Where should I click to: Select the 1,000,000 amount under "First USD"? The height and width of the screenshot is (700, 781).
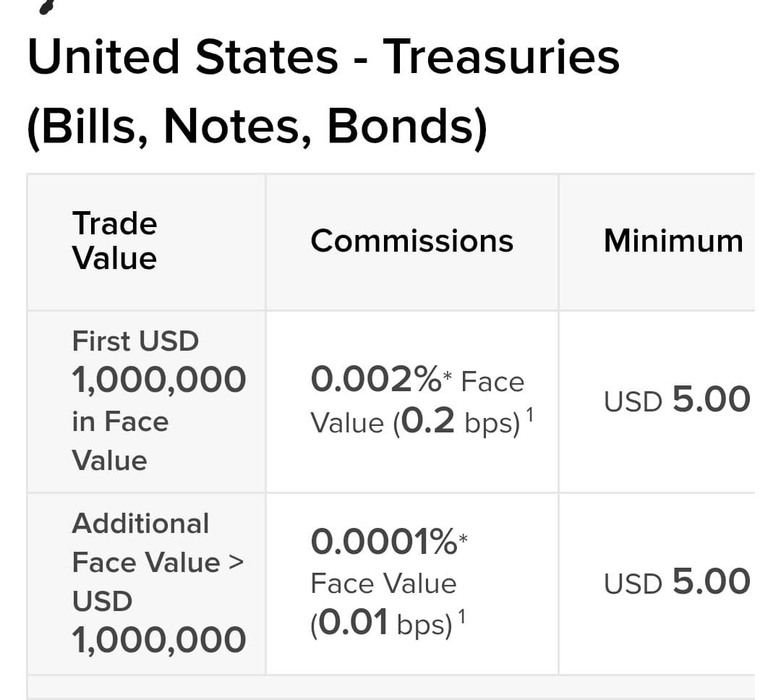(159, 380)
